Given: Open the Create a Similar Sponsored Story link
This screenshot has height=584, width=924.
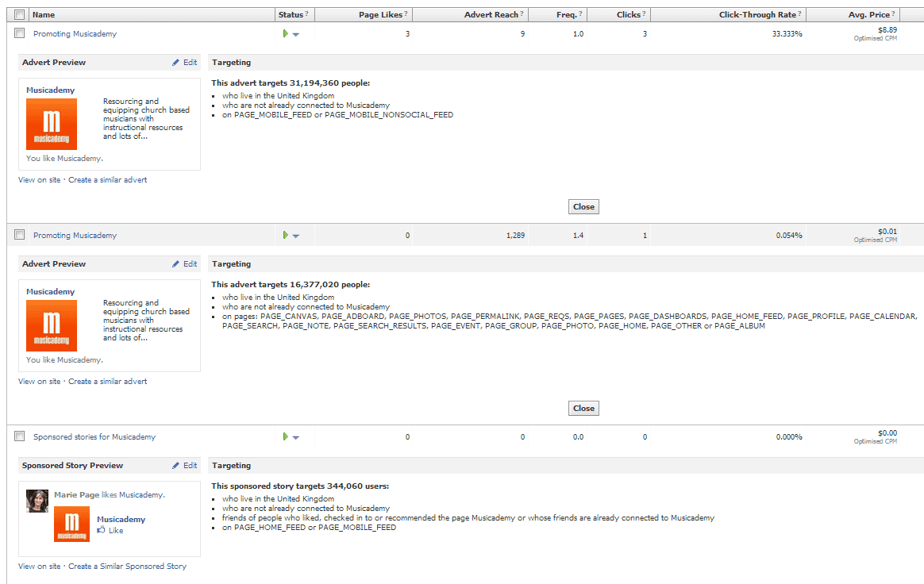Looking at the screenshot, I should point(127,567).
